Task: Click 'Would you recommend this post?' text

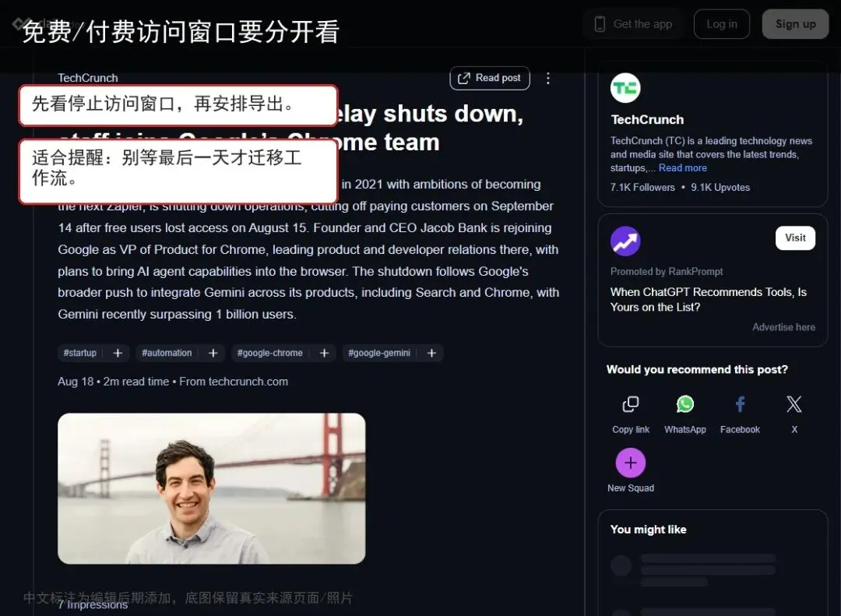Action: pos(697,370)
